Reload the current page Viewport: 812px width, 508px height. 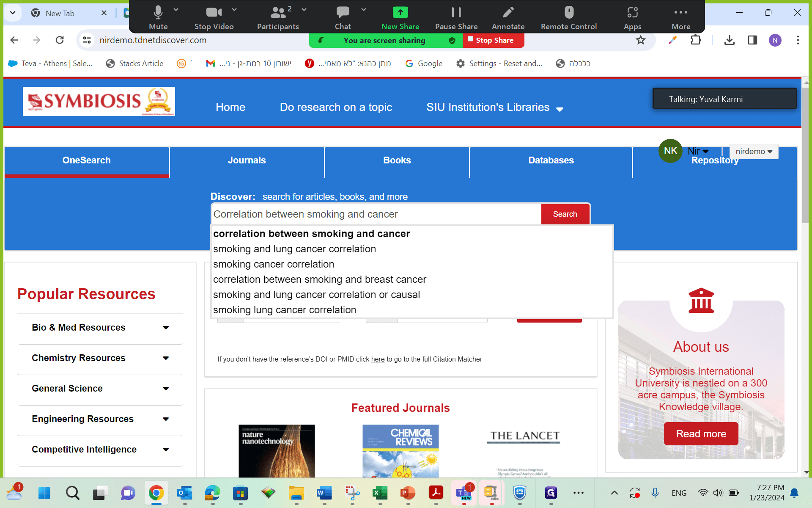pyautogui.click(x=60, y=40)
